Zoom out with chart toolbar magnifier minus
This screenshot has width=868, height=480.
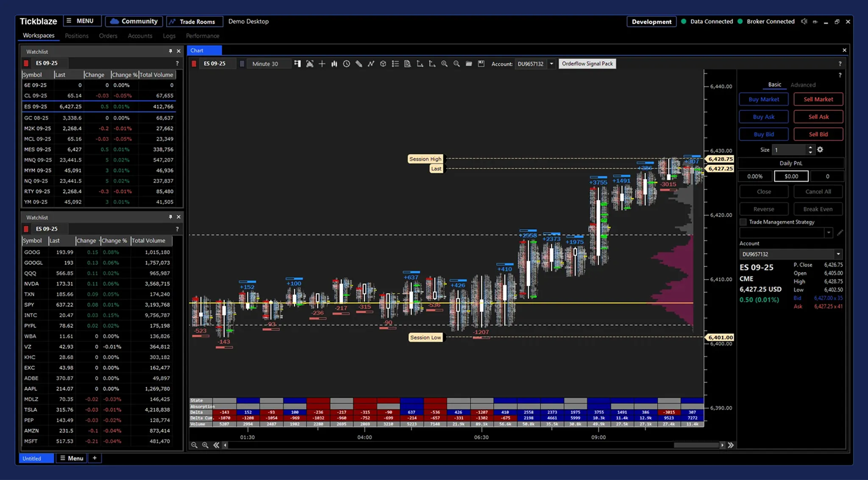click(456, 64)
